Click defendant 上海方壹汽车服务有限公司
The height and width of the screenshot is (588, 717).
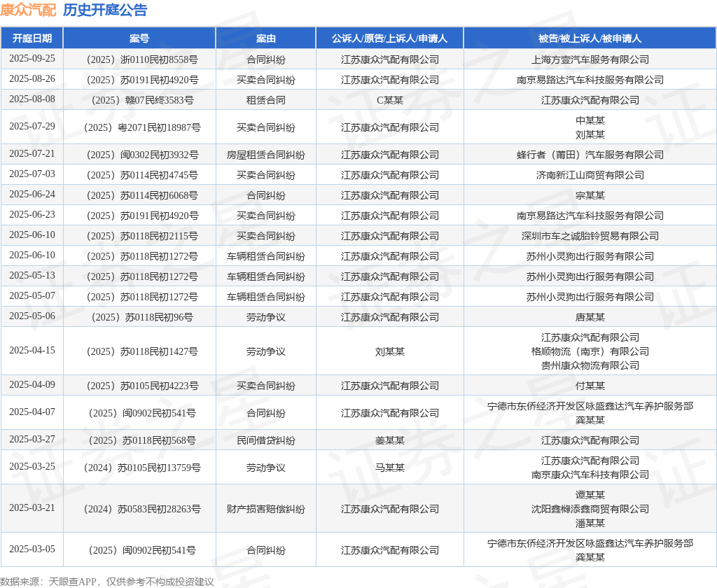[x=590, y=59]
